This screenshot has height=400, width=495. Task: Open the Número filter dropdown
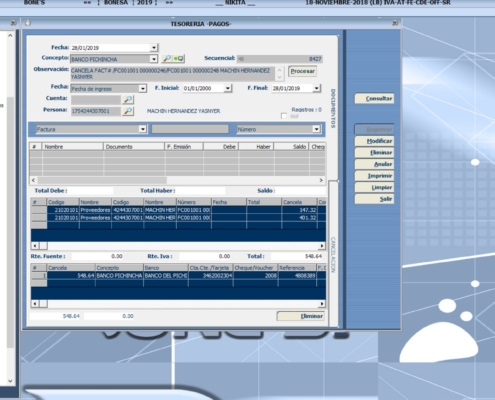pyautogui.click(x=316, y=129)
